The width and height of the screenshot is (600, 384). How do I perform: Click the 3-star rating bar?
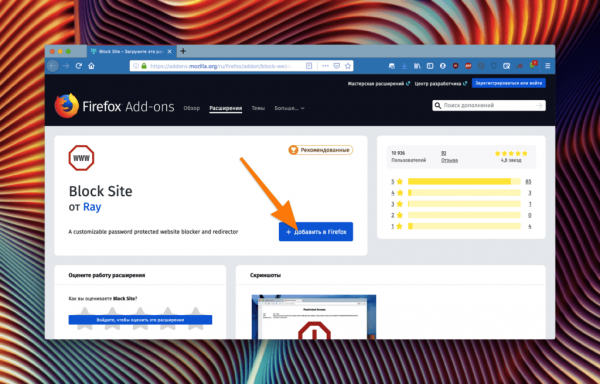point(464,204)
